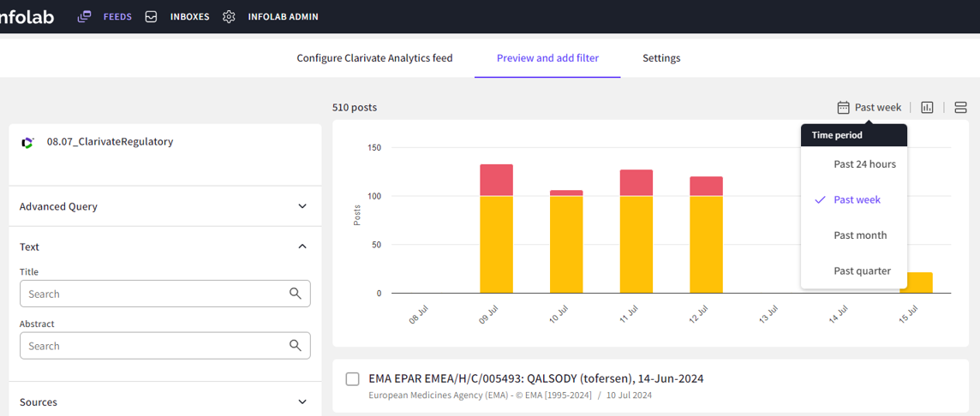The width and height of the screenshot is (980, 416).
Task: Expand the Sources filter section
Action: point(302,401)
